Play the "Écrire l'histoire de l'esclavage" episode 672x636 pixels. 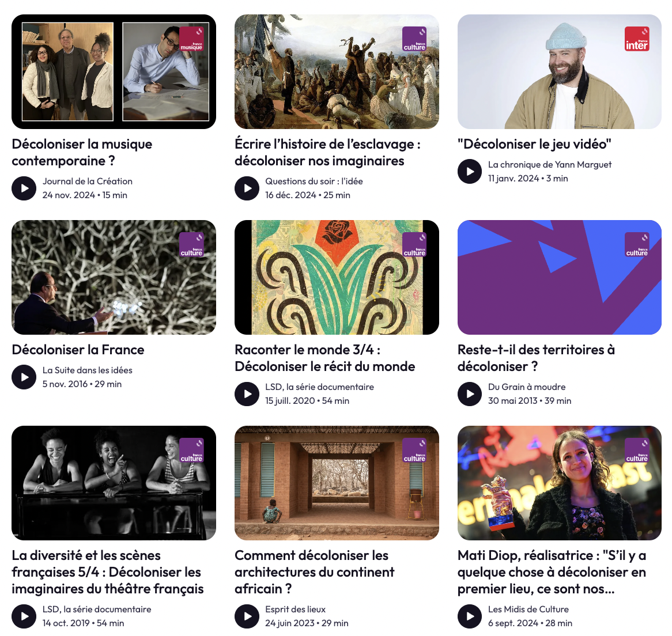tap(247, 188)
